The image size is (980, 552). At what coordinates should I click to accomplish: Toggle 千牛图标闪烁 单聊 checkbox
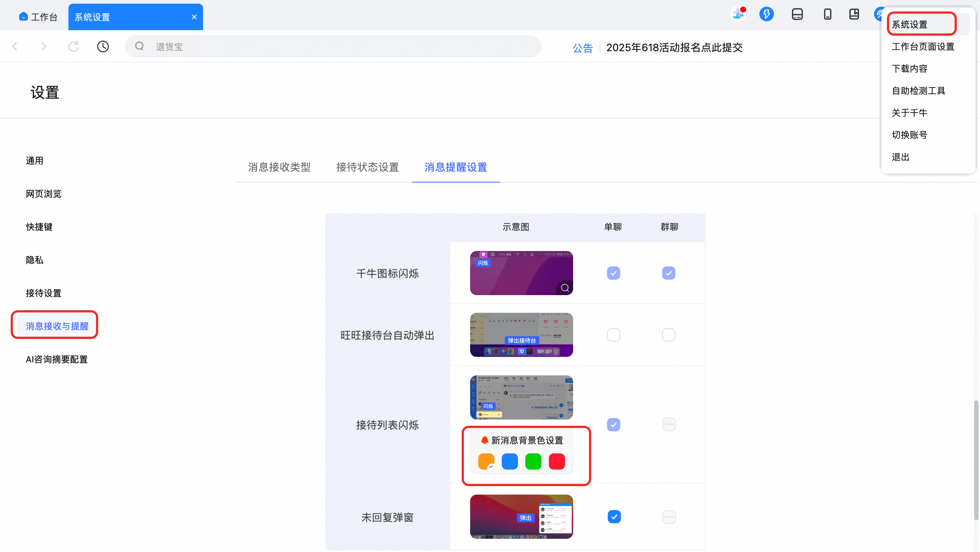(613, 273)
